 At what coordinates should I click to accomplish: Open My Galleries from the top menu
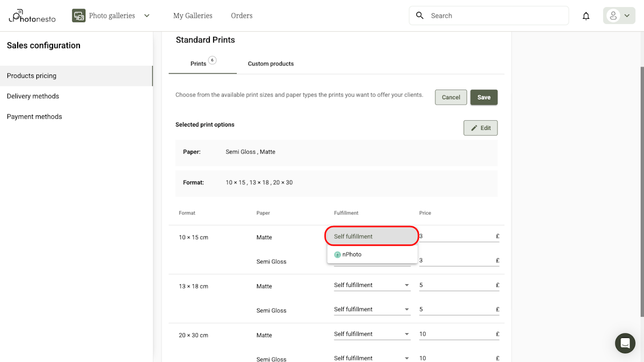coord(192,16)
